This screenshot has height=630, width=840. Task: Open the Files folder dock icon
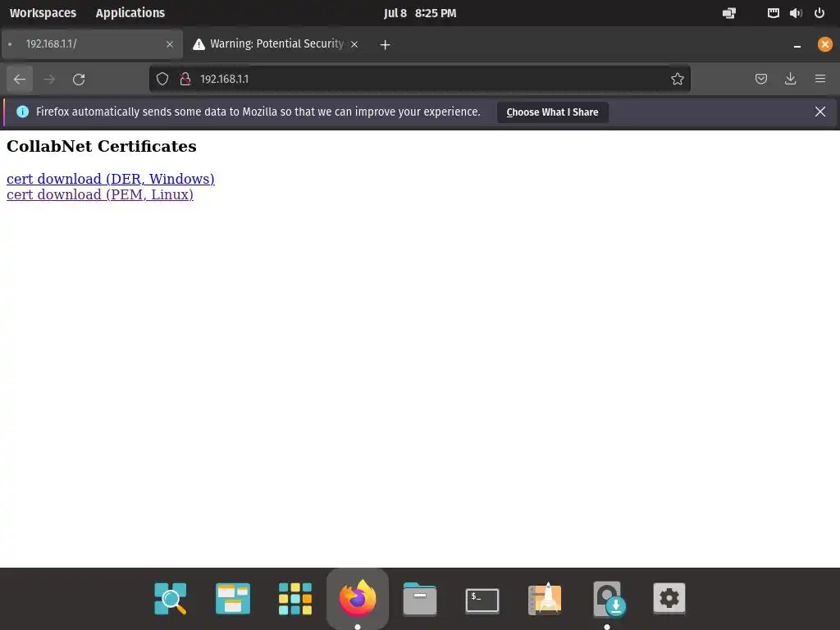click(420, 598)
